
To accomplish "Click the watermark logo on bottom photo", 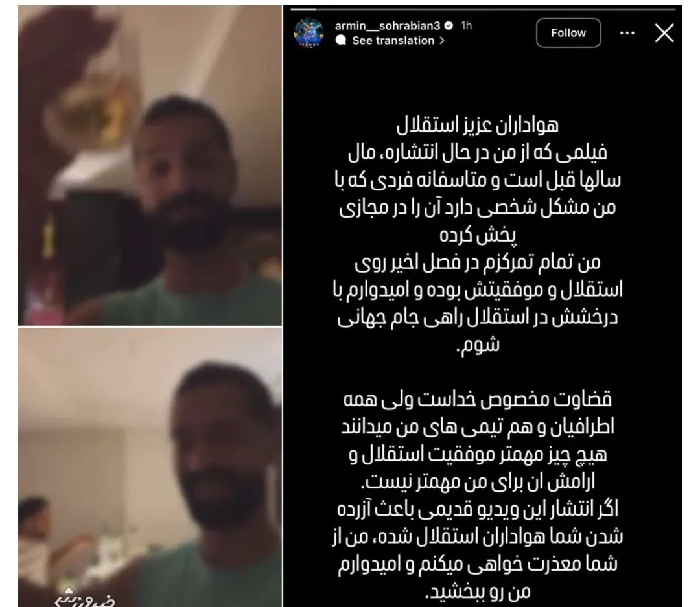I will pos(85,597).
